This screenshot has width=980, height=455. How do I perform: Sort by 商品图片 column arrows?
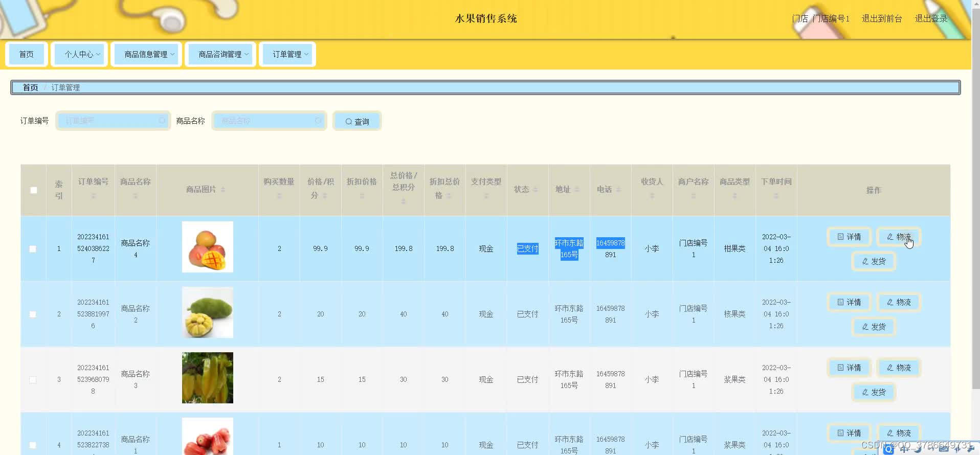coord(222,190)
